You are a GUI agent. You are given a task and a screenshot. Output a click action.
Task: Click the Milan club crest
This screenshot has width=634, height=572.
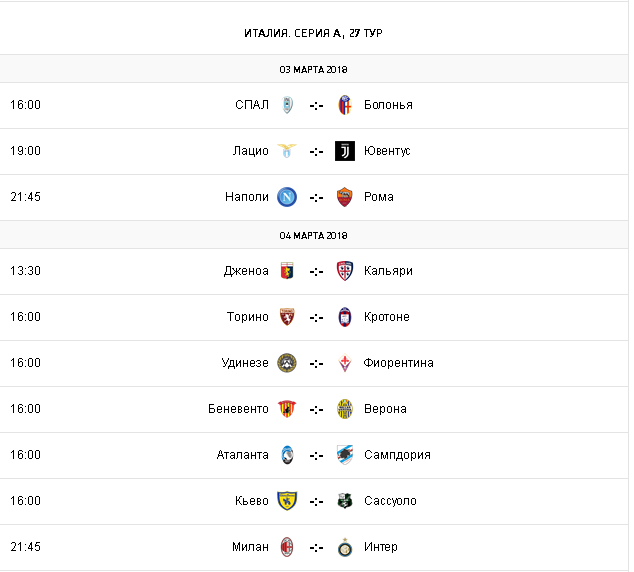click(287, 547)
